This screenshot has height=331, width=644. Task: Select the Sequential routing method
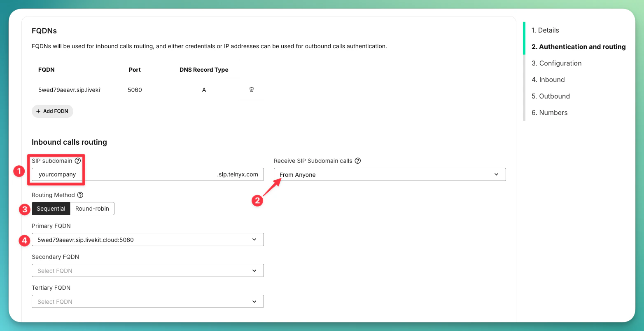pyautogui.click(x=51, y=208)
